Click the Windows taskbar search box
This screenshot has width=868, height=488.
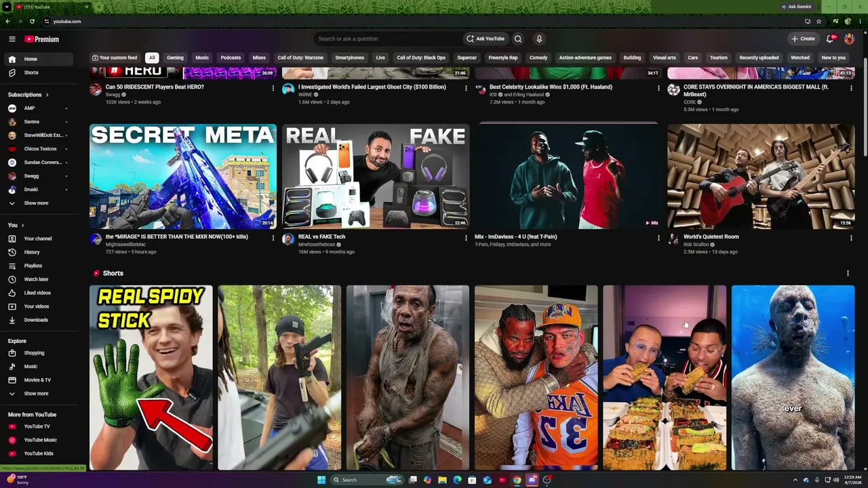point(366,480)
